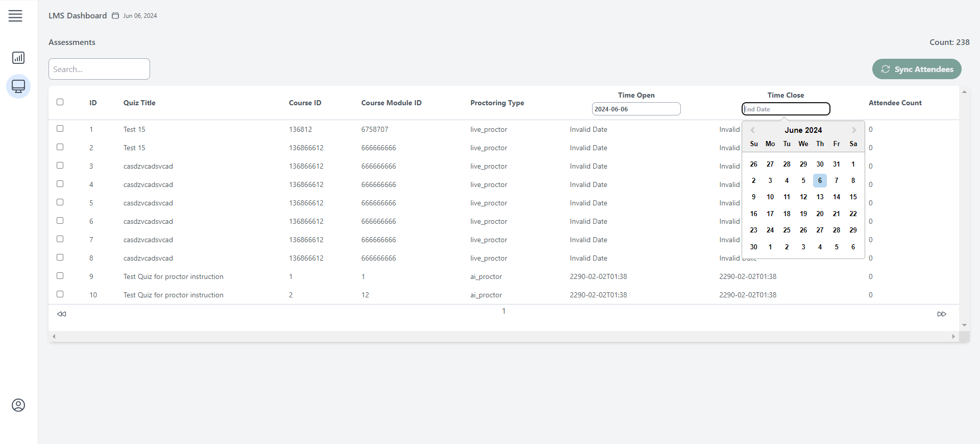The height and width of the screenshot is (444, 980).
Task: Show previous month in the calendar
Action: 752,130
